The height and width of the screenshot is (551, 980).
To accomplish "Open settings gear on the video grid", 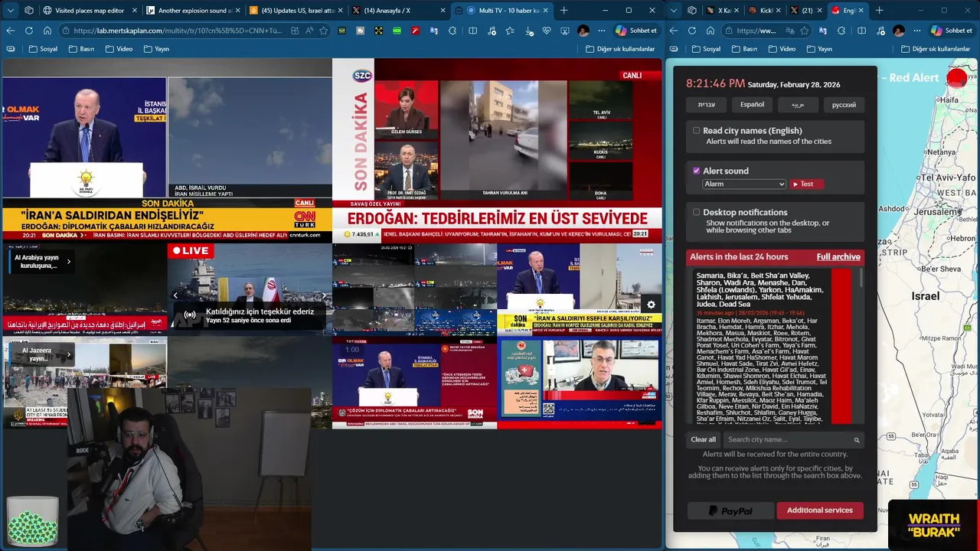I will coord(651,304).
